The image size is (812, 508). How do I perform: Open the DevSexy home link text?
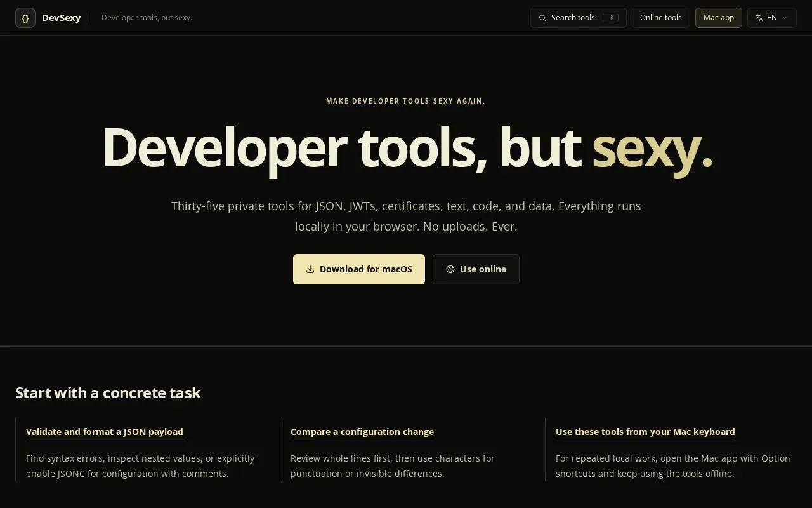[x=61, y=18]
